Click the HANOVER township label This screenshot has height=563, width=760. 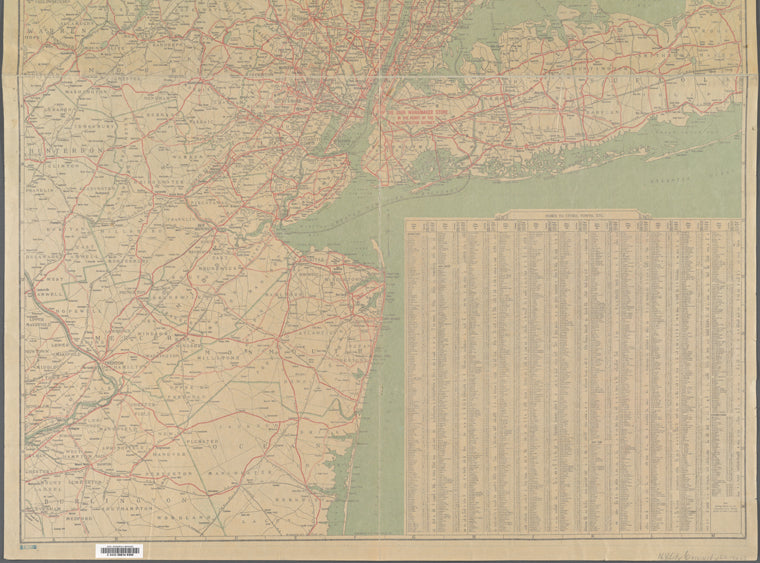coord(168,455)
